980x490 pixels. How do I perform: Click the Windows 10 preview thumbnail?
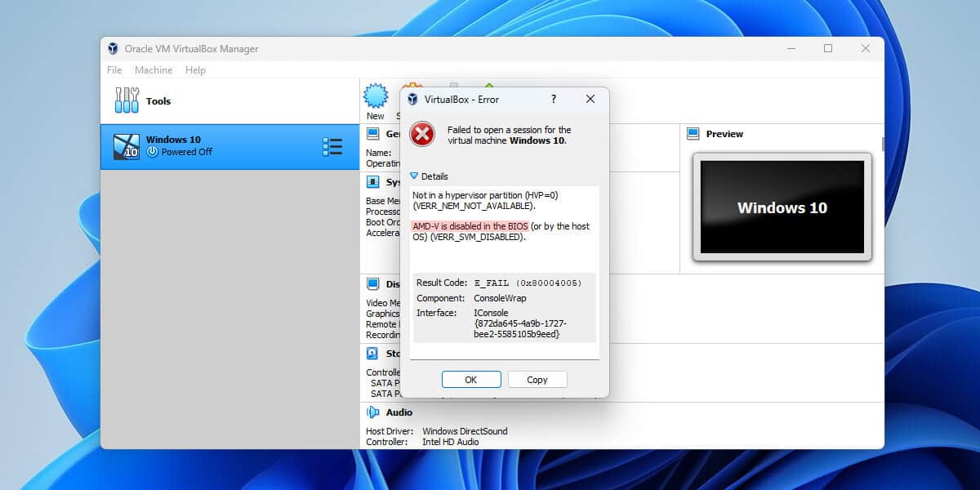pyautogui.click(x=782, y=207)
